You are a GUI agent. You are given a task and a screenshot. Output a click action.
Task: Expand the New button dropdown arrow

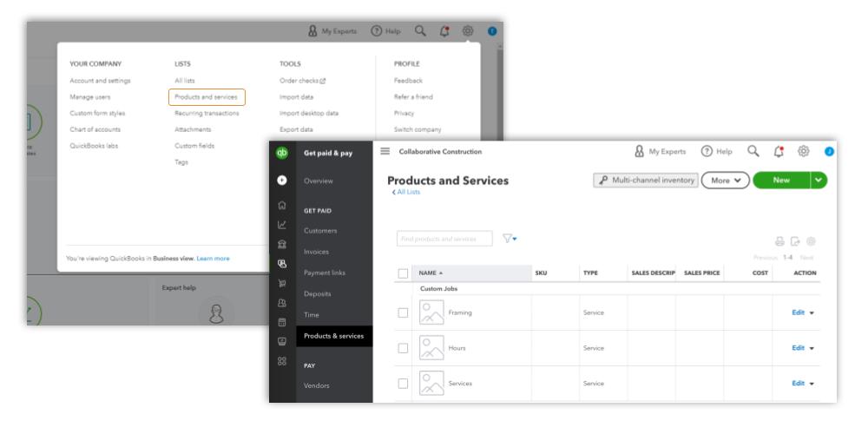tap(818, 180)
